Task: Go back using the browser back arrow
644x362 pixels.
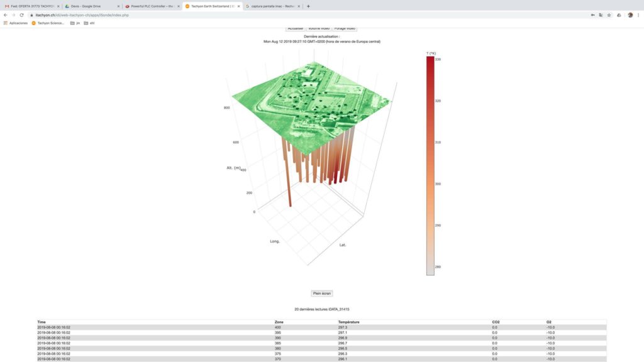Action: [5, 15]
